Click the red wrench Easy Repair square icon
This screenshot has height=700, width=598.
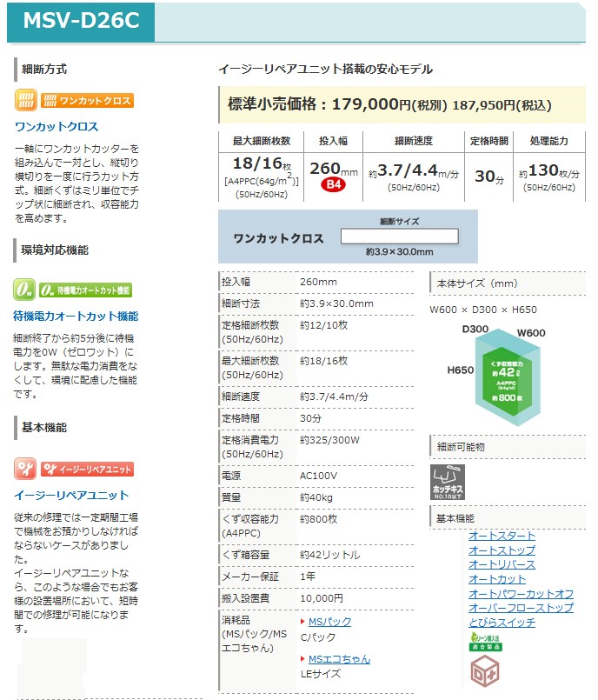(24, 469)
